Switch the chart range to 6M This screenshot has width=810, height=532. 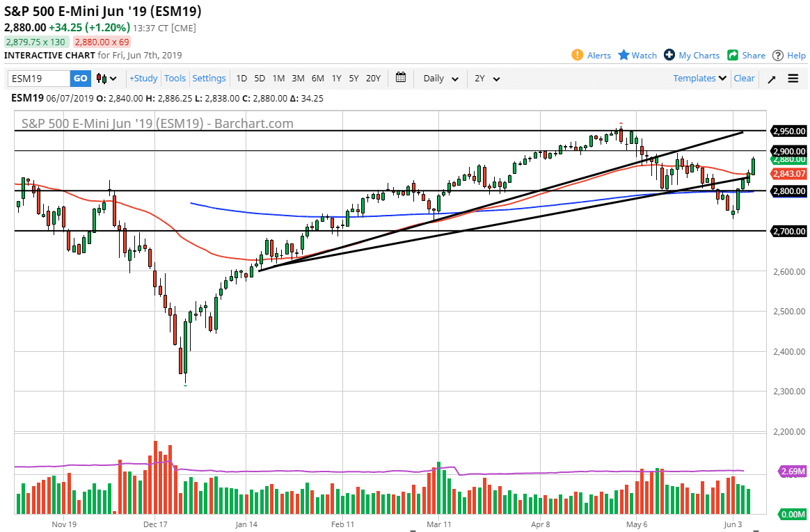click(317, 79)
